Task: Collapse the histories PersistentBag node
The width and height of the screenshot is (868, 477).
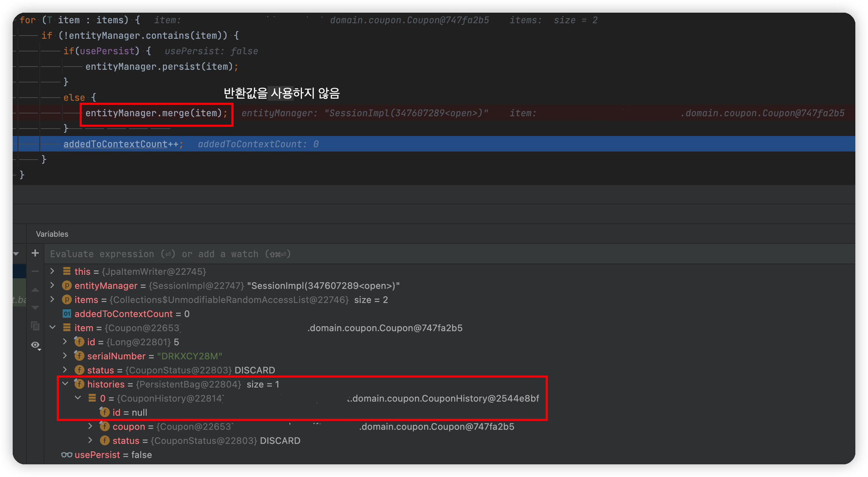Action: tap(65, 384)
